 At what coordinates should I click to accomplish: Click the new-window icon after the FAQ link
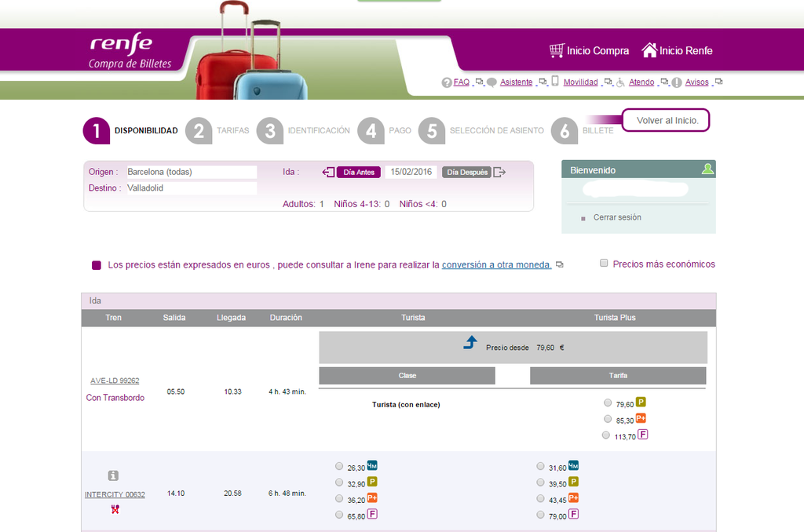479,82
